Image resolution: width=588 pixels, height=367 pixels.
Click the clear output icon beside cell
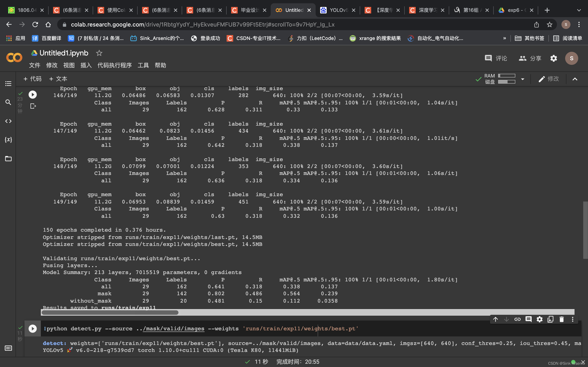[x=33, y=106]
